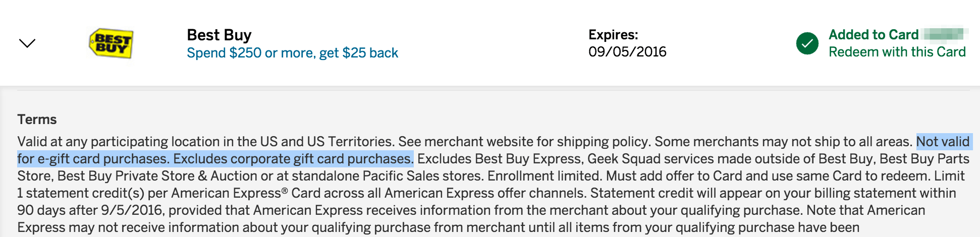
Task: Click "Redeem with this Card" text
Action: [x=897, y=52]
